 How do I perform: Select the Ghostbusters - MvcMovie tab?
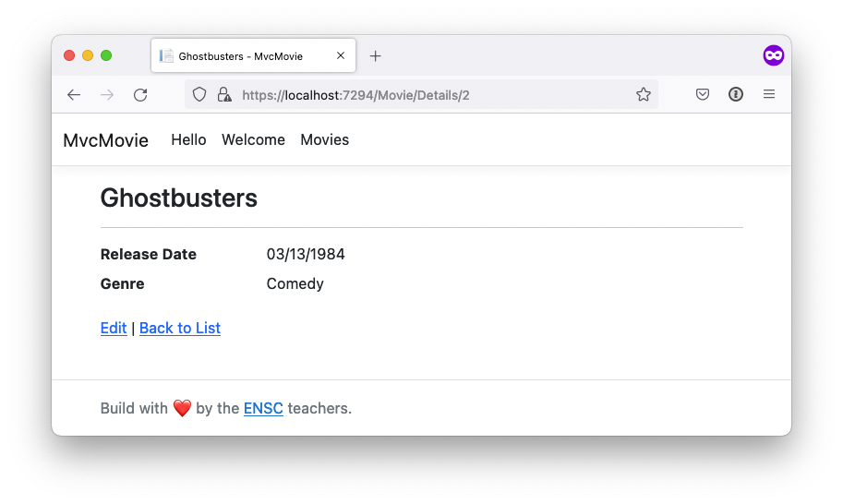253,55
